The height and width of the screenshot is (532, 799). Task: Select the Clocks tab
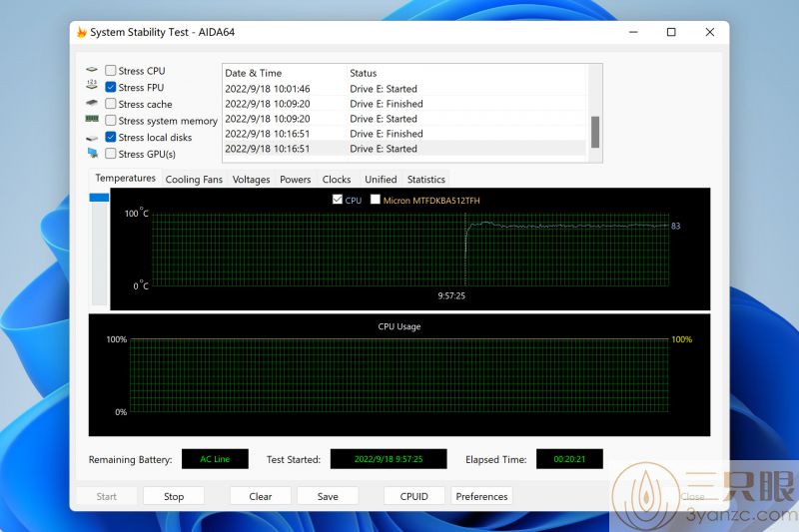click(337, 180)
